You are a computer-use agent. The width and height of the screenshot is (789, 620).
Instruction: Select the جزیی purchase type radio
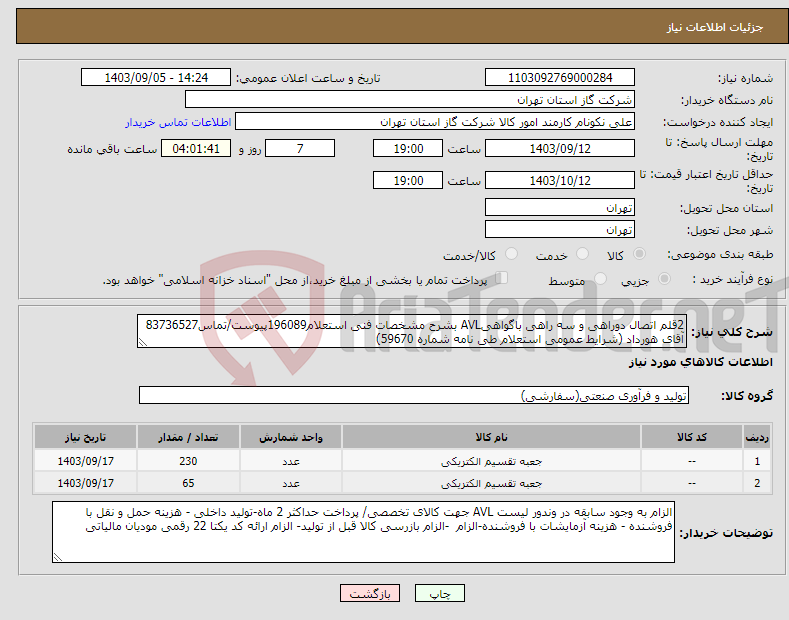(664, 279)
